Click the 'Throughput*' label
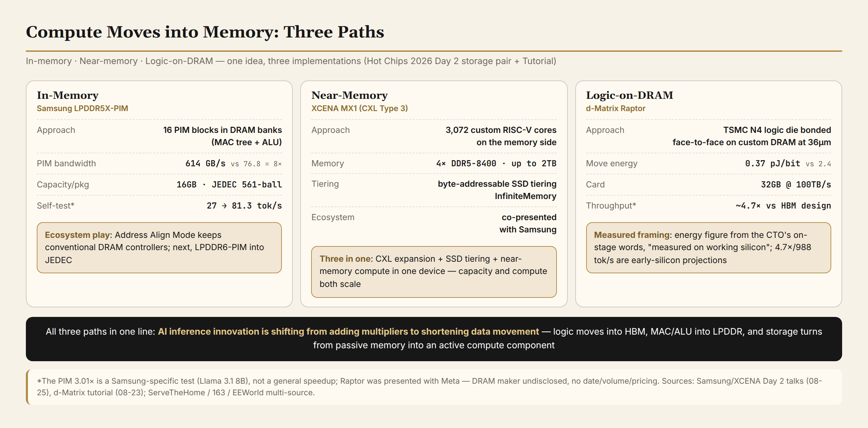 click(611, 205)
